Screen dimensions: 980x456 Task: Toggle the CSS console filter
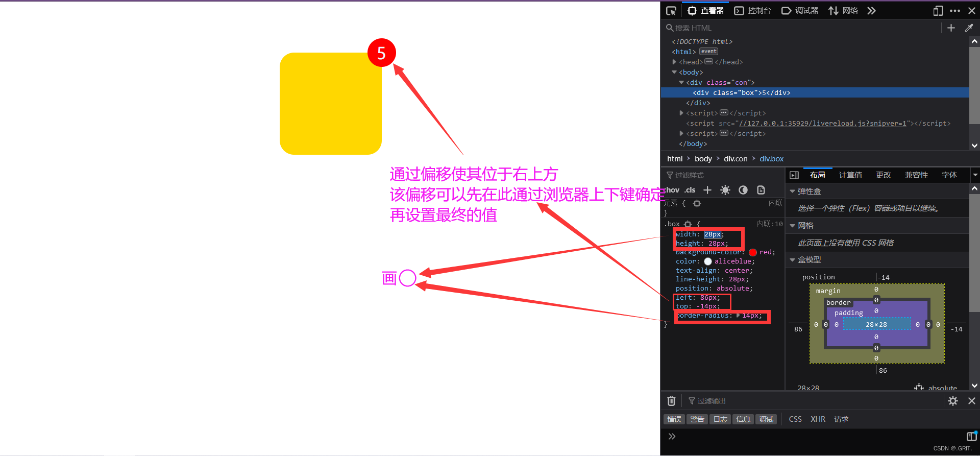click(x=795, y=419)
